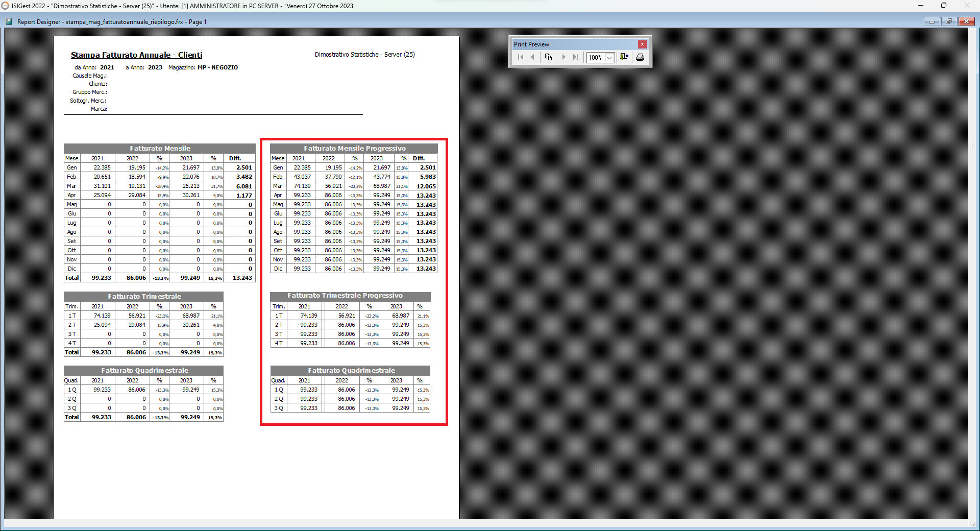
Task: Close the Report Designer child window
Action: point(966,21)
